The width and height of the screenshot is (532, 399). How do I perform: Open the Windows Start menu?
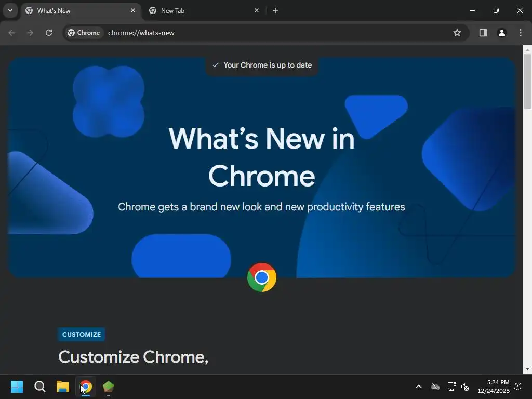click(x=17, y=387)
